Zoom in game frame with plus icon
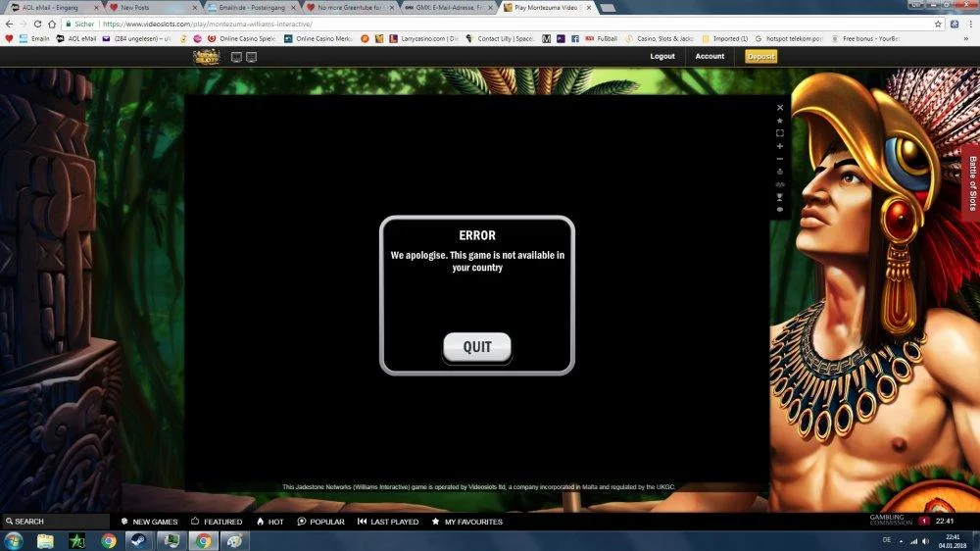Screen dimensions: 980x551 point(780,146)
